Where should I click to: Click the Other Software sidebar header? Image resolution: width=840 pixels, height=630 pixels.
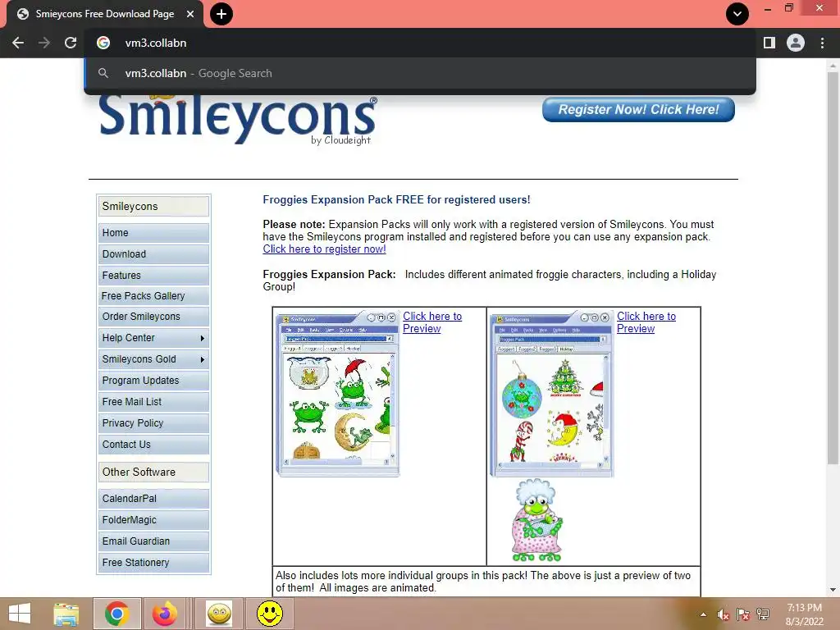(x=153, y=472)
